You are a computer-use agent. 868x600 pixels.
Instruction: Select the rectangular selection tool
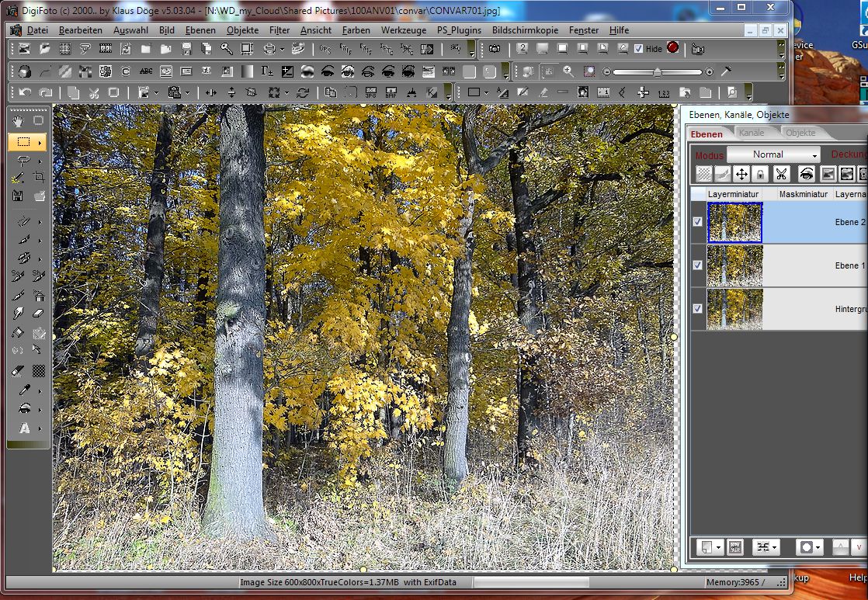24,141
